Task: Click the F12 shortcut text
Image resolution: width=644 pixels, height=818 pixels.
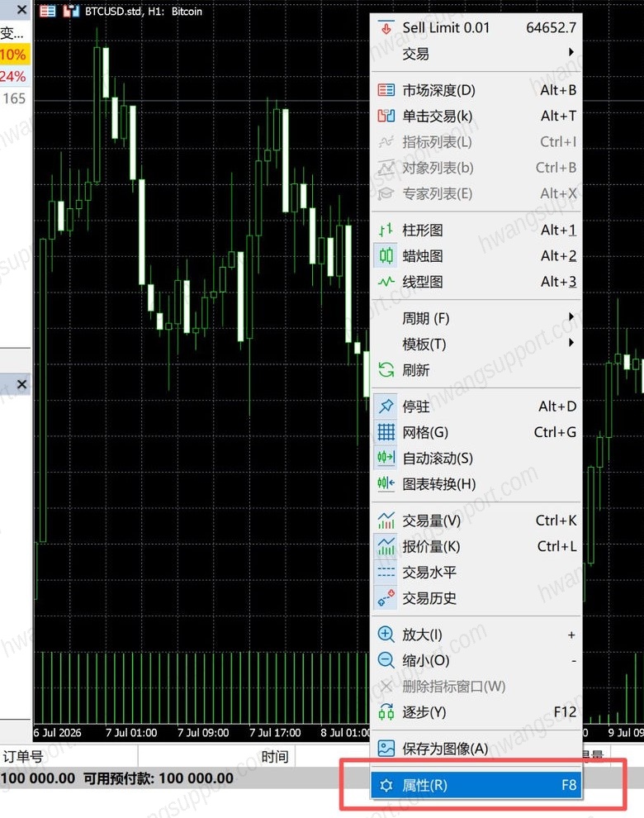Action: (566, 711)
